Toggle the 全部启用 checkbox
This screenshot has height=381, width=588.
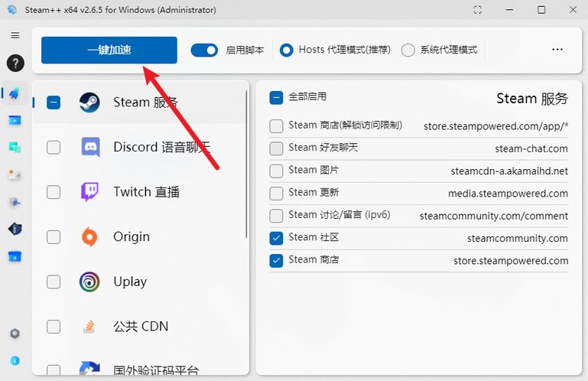(x=276, y=98)
